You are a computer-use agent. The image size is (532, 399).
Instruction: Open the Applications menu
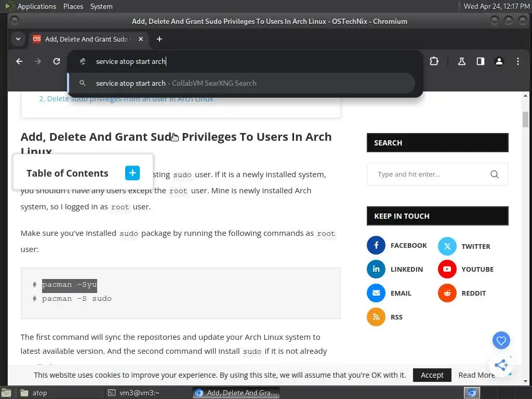(x=36, y=6)
